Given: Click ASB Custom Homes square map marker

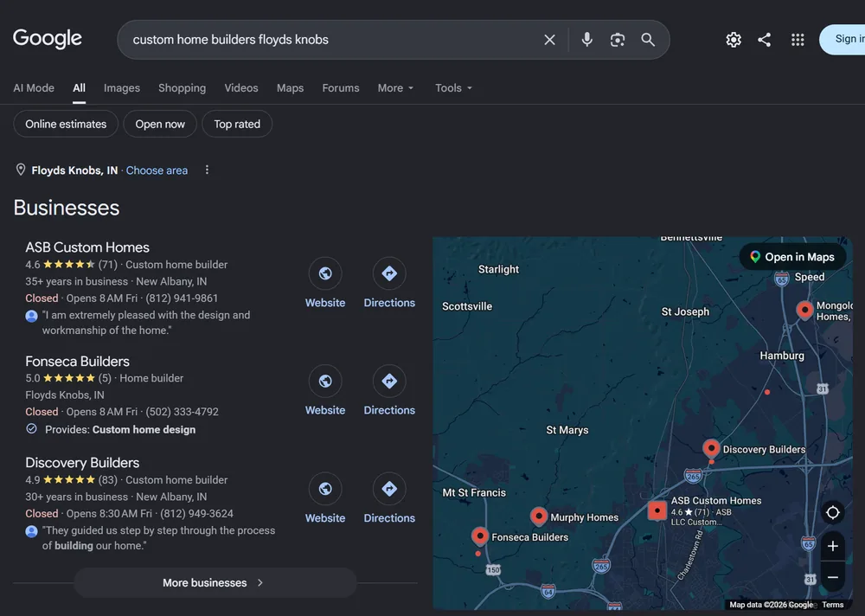Looking at the screenshot, I should (657, 510).
